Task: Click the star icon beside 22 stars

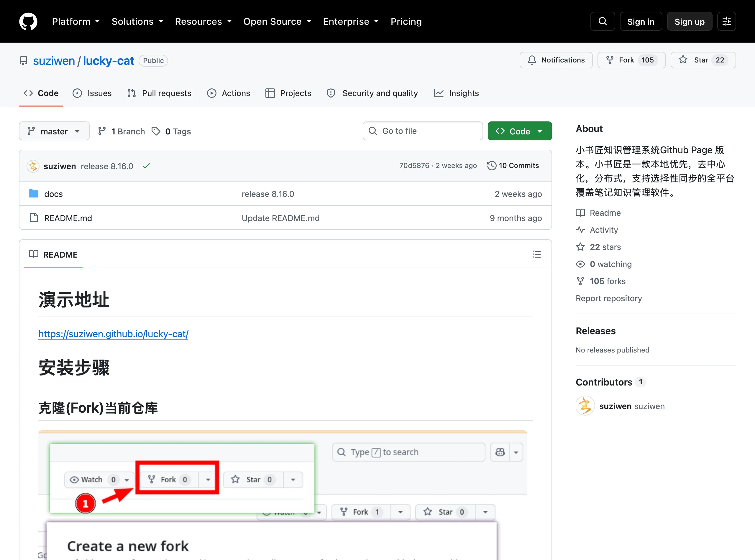Action: click(580, 247)
